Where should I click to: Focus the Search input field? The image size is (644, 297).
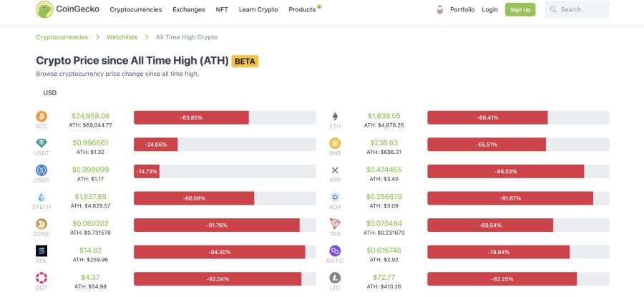tap(577, 9)
